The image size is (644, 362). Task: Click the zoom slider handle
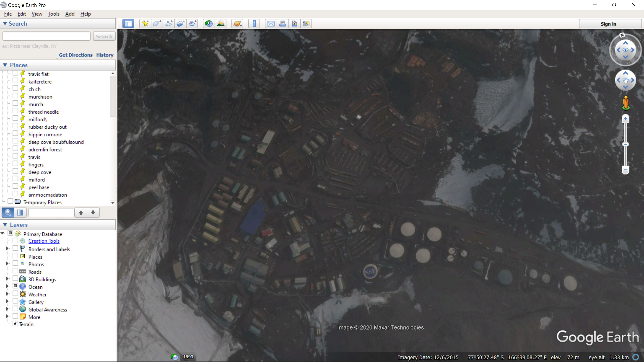click(626, 144)
